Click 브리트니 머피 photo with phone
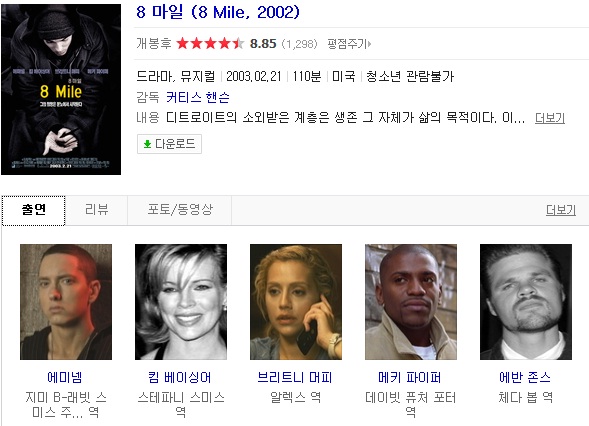The image size is (589, 426). coord(296,302)
